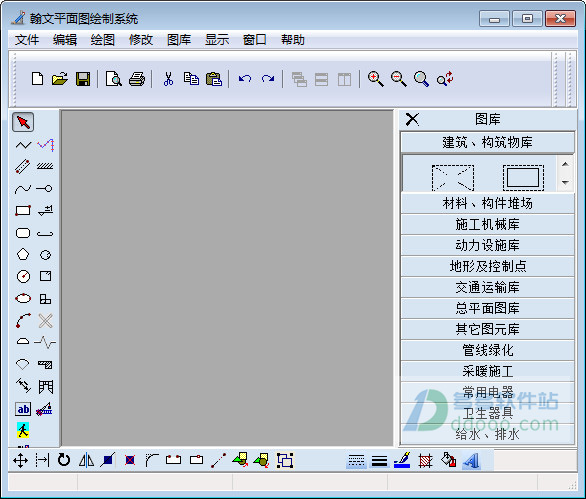Select the red arrow pointer tool
The image size is (586, 499).
coord(23,122)
